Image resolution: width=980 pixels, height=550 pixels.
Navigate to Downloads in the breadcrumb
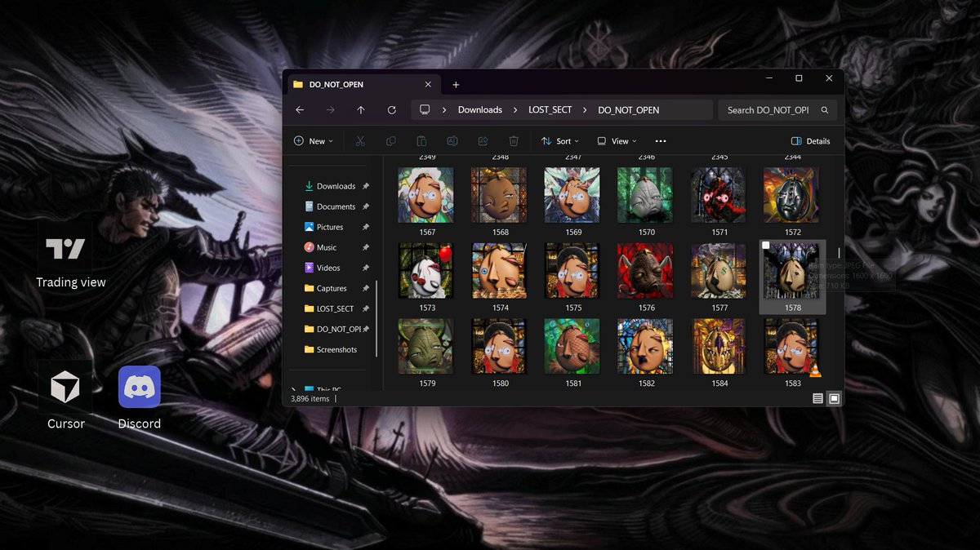(480, 110)
